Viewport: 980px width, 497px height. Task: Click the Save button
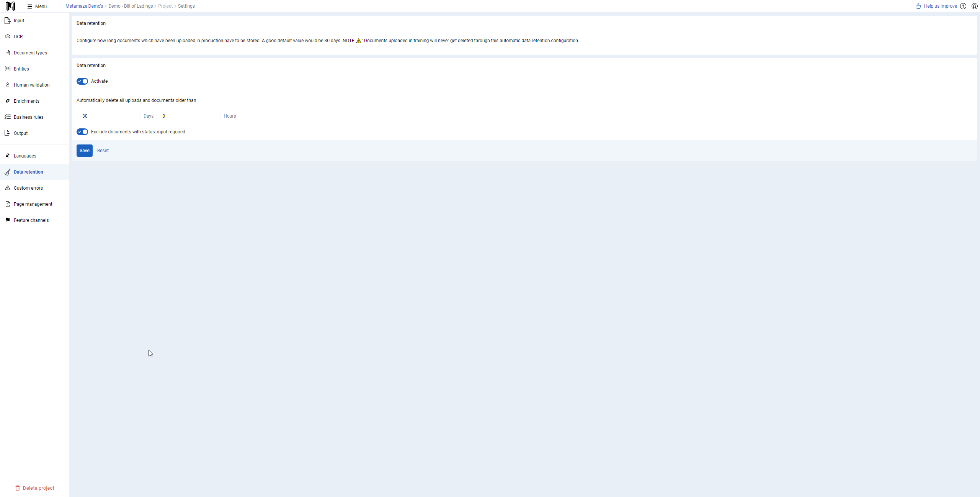click(x=85, y=151)
